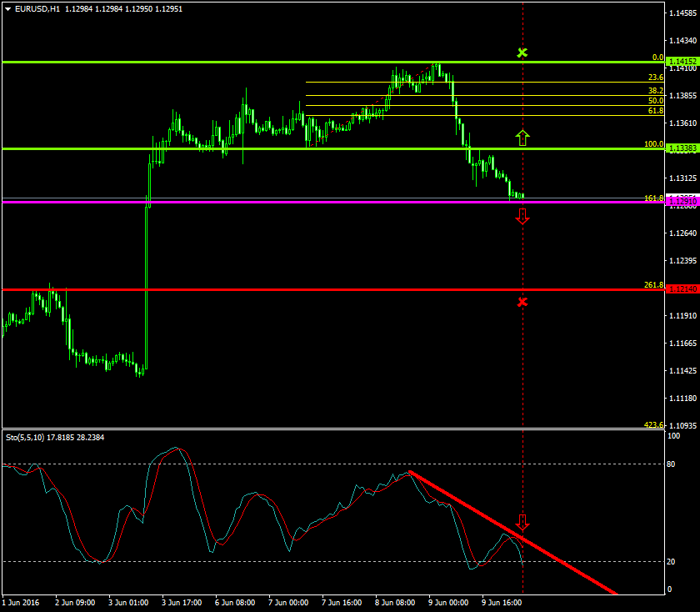
Task: Click the highlighted 1.14152 price tag on the axis
Action: coord(682,60)
